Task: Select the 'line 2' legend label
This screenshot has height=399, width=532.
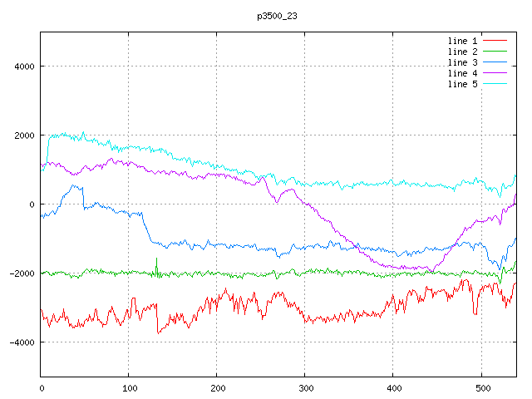Action: point(462,52)
